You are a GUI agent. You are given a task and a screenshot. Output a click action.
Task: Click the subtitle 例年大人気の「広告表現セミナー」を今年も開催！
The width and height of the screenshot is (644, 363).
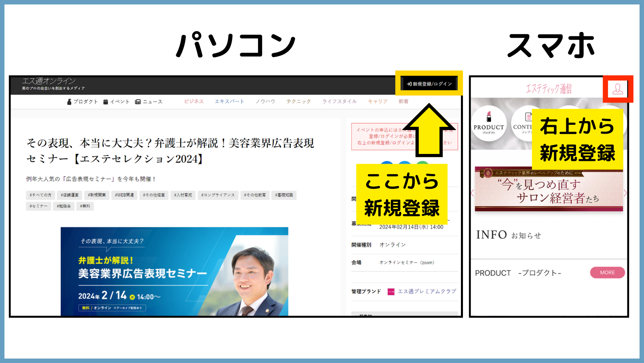pos(91,179)
